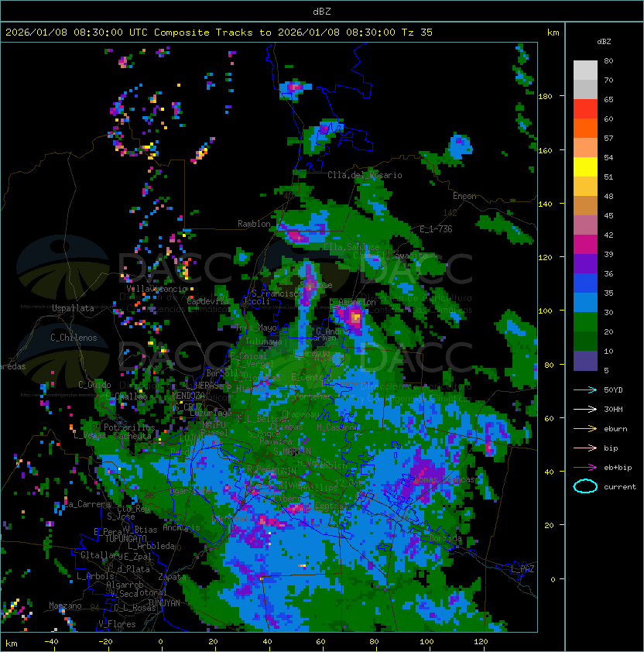Click the 'Manzano' map label
644x652 pixels.
coord(65,606)
